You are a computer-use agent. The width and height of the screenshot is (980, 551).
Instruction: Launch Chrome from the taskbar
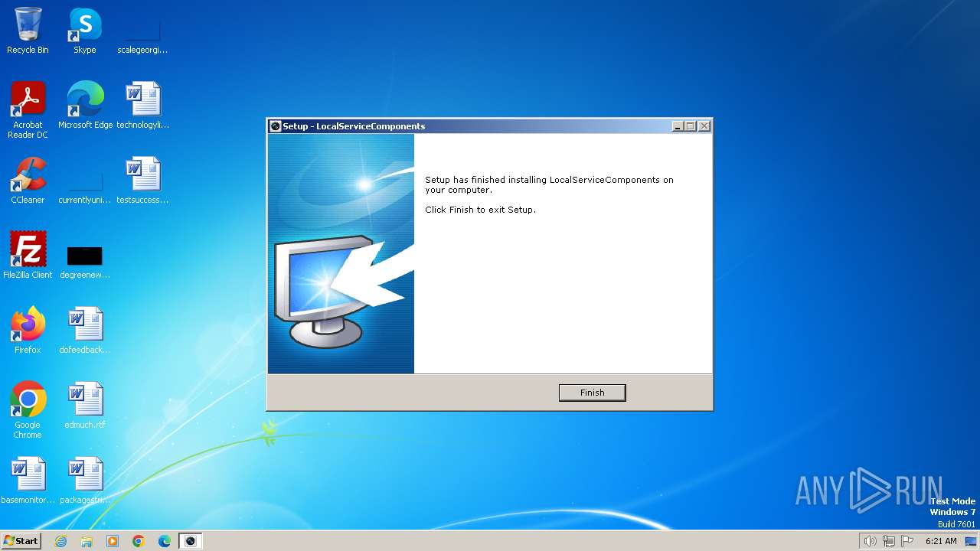139,541
